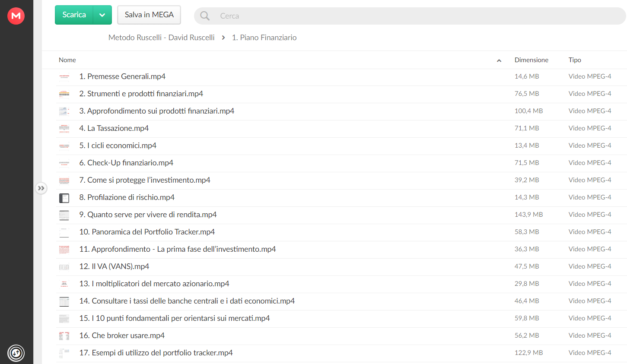The image size is (627, 364).
Task: Click thumbnail of 16. Che broker usare.mp4
Action: coord(64,336)
